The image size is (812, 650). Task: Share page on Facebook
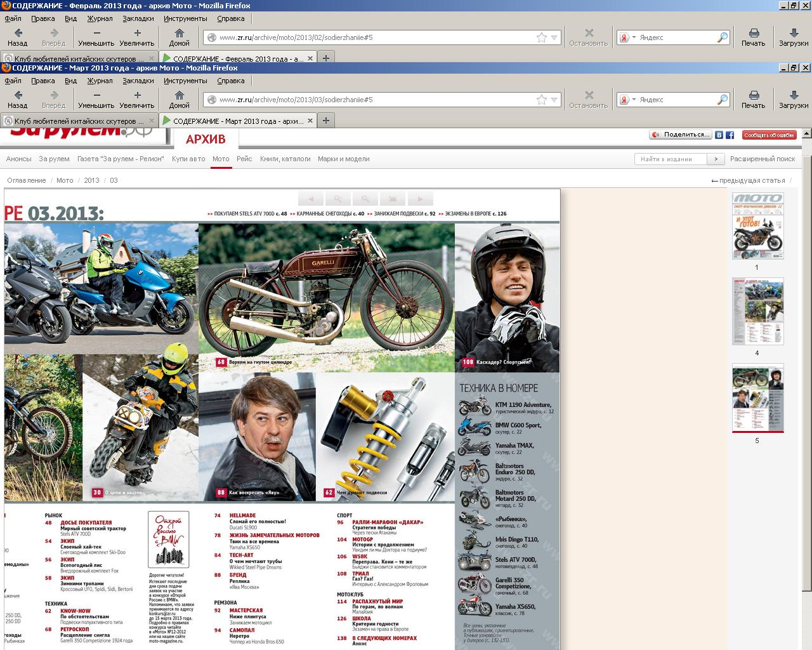tap(730, 135)
